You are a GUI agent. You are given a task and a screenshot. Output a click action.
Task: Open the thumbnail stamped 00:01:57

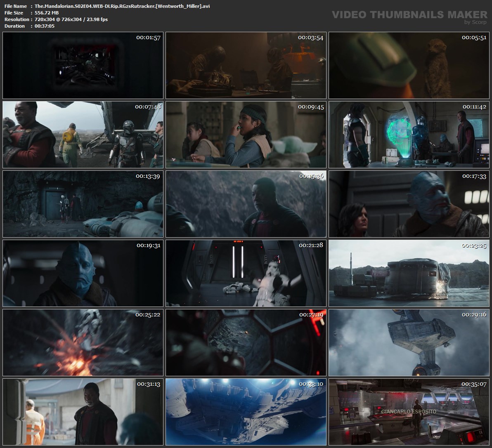pos(83,65)
